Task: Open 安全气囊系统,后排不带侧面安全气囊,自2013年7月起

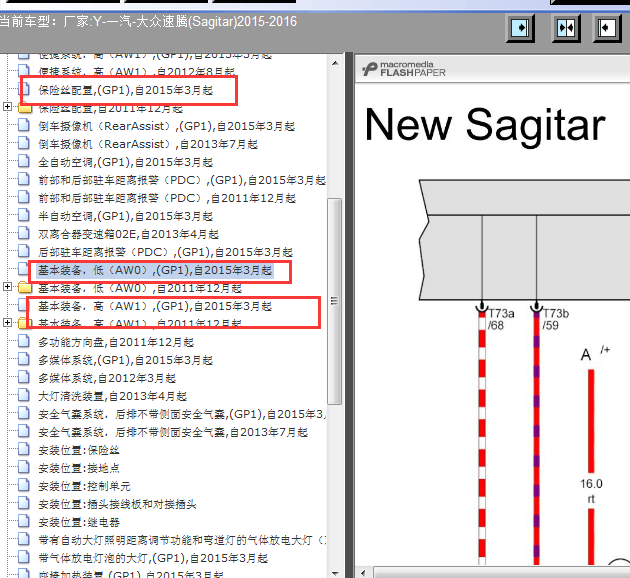Action: (173, 432)
